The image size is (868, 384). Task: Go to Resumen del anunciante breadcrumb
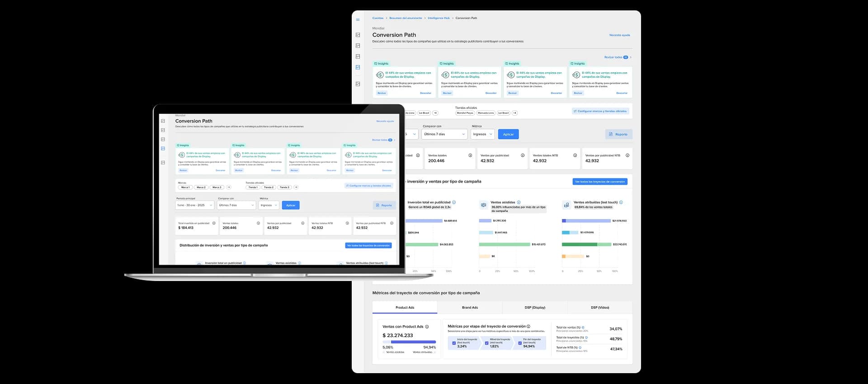pos(406,18)
